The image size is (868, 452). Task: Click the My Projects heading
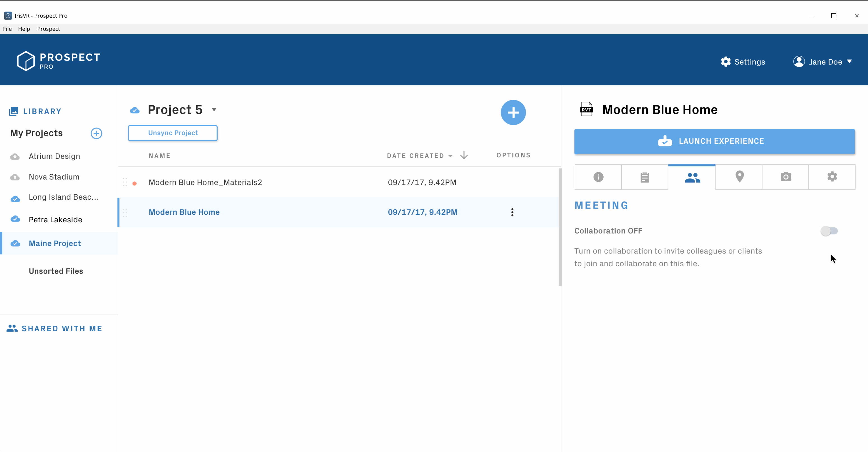(36, 133)
